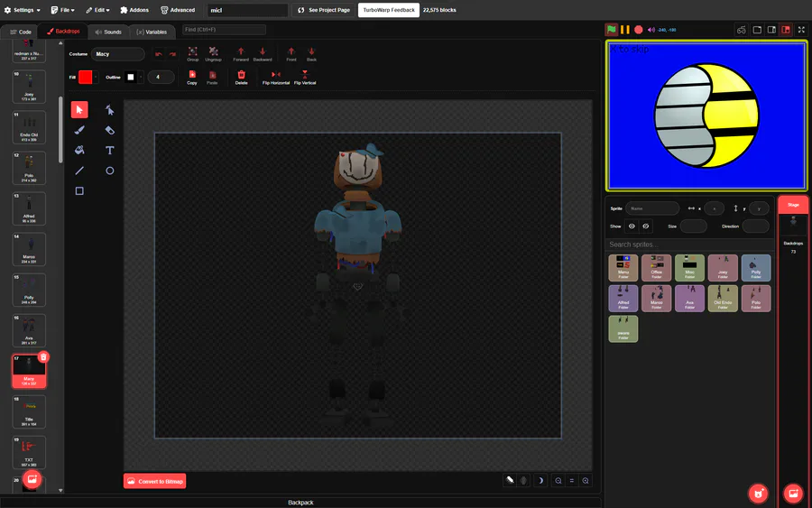Copy the selected object
This screenshot has height=508, width=812.
coord(192,78)
